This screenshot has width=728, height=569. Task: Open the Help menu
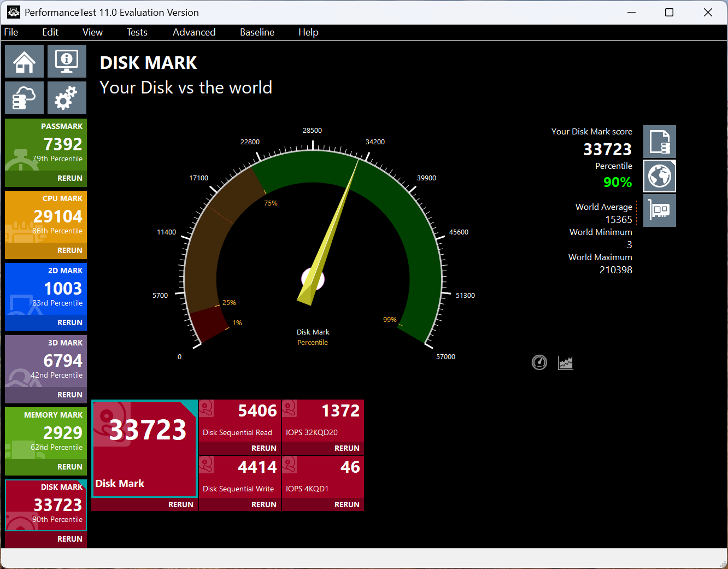(308, 32)
